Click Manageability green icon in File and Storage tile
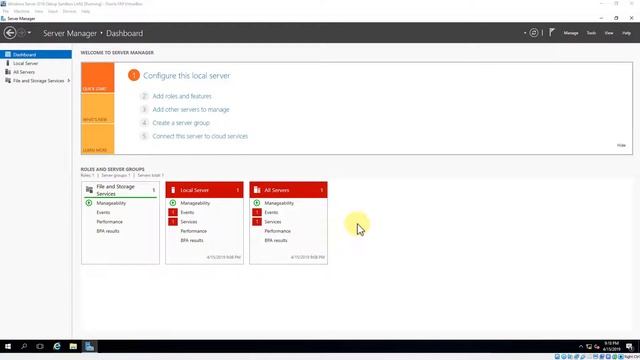 (x=89, y=203)
